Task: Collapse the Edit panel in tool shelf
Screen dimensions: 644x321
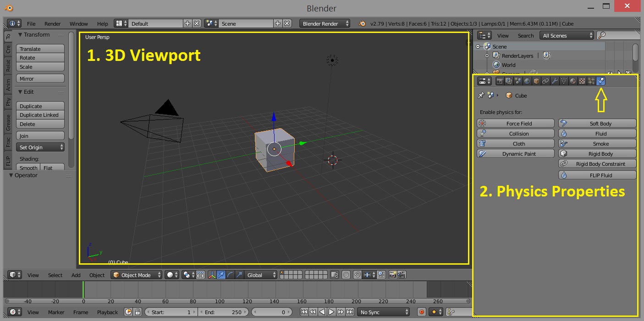Action: click(20, 92)
